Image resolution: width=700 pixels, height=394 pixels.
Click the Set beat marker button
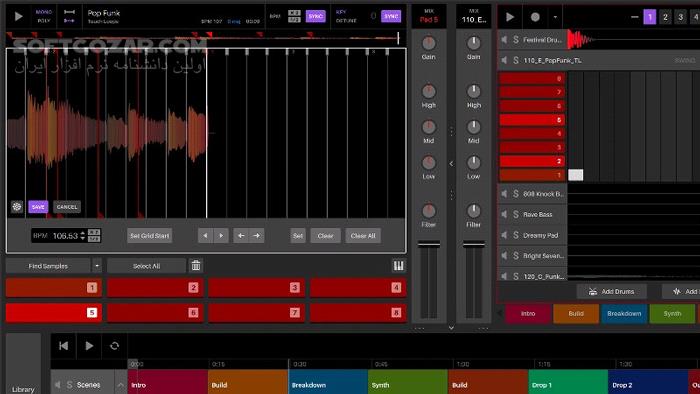click(x=298, y=236)
